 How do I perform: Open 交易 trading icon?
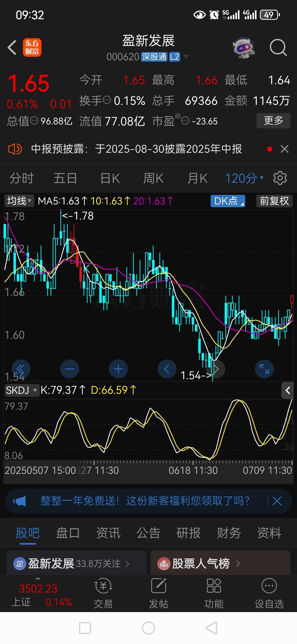click(x=103, y=594)
